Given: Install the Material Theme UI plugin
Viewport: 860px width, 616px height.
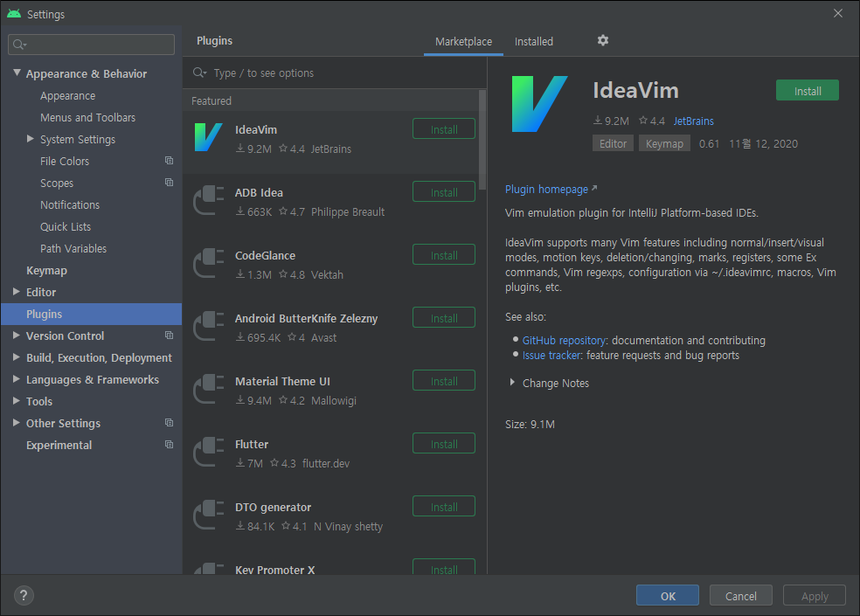Looking at the screenshot, I should pos(444,381).
